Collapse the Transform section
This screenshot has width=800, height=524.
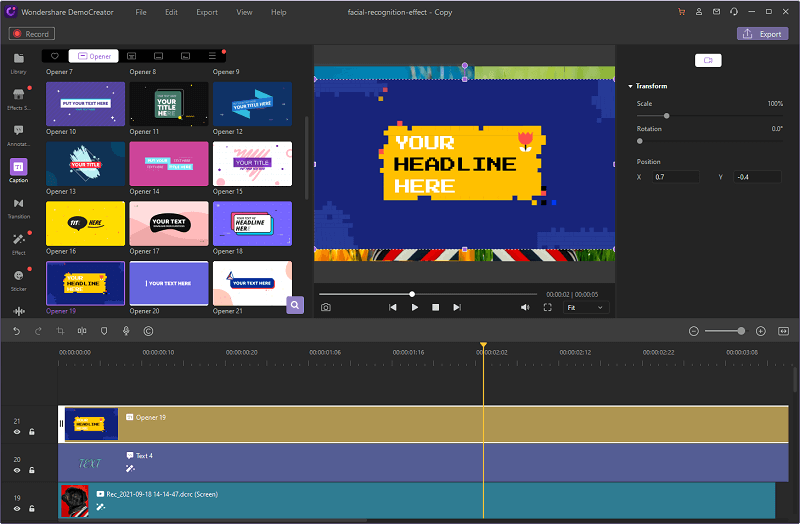click(x=631, y=86)
